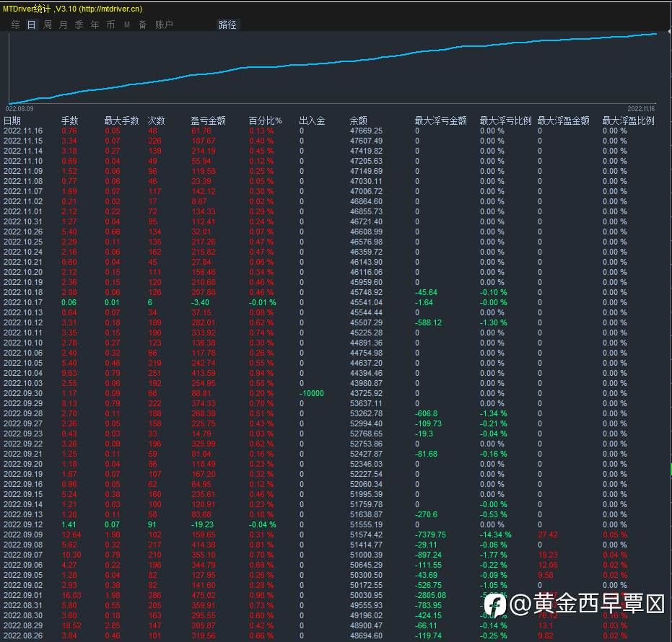Select the 日 daily statistics tab

coord(31,25)
